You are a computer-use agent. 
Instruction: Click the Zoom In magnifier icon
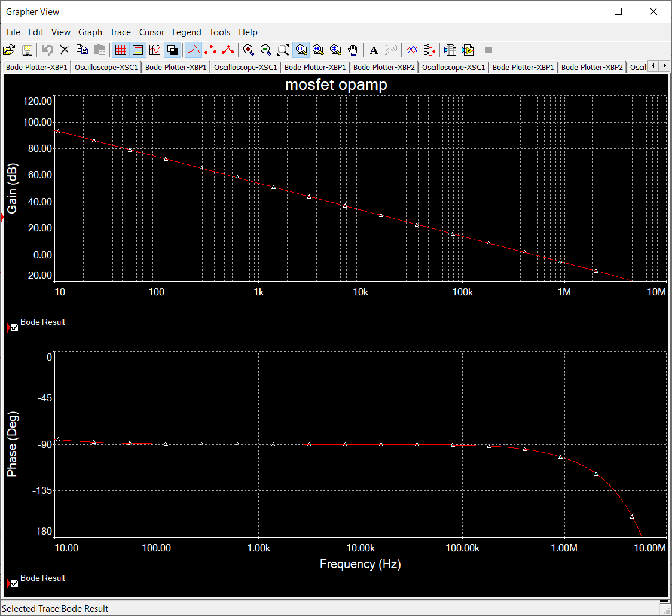(x=249, y=50)
